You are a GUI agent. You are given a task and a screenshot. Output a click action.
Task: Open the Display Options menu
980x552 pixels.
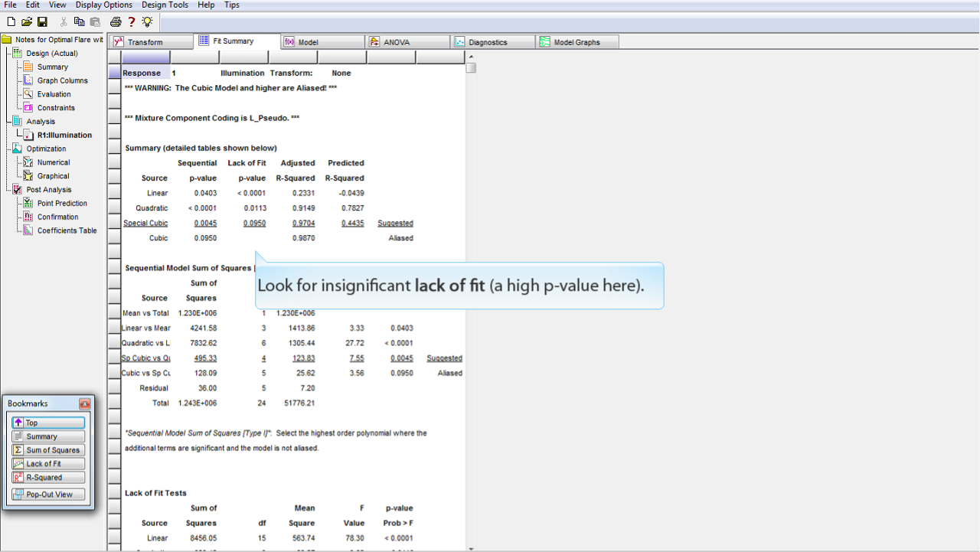(x=104, y=5)
